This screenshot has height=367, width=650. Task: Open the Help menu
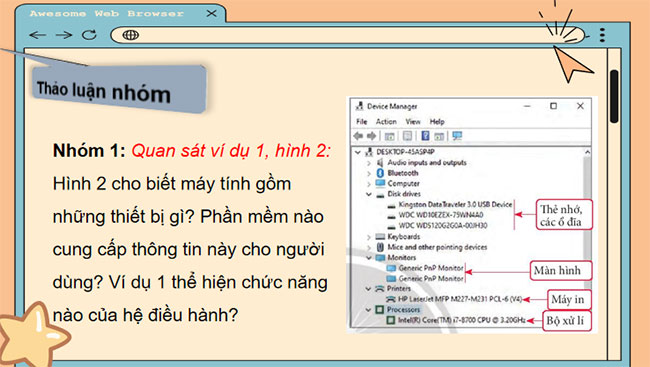click(x=437, y=122)
